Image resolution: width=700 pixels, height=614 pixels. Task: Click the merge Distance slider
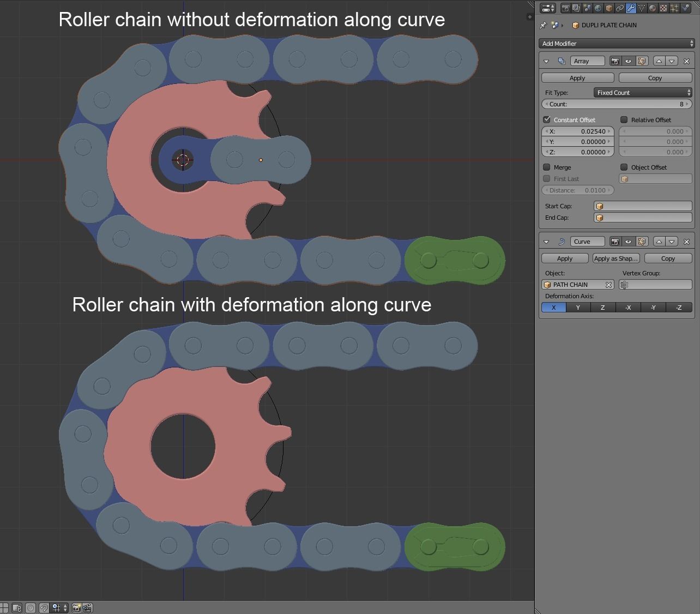[578, 190]
